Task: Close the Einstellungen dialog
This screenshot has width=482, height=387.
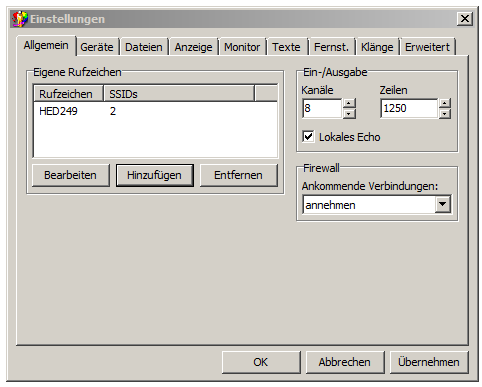Action: pos(464,19)
